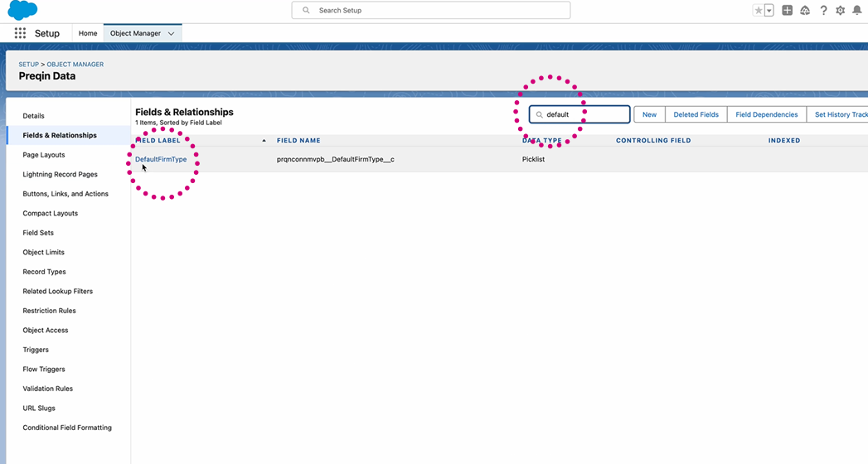Open the favorites list dropdown arrow

[769, 11]
